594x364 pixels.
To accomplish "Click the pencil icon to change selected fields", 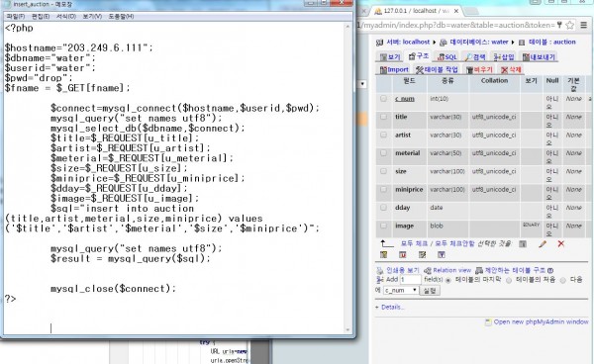I will tap(543, 244).
